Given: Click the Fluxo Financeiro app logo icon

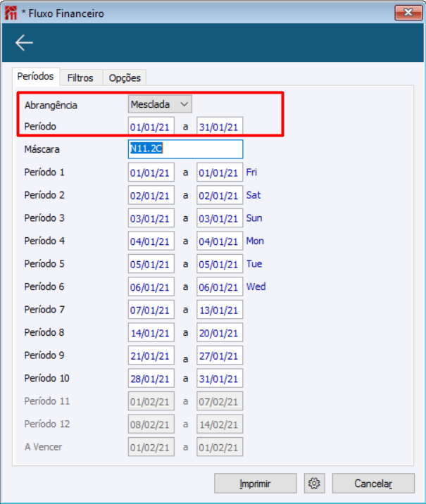Looking at the screenshot, I should (x=11, y=13).
